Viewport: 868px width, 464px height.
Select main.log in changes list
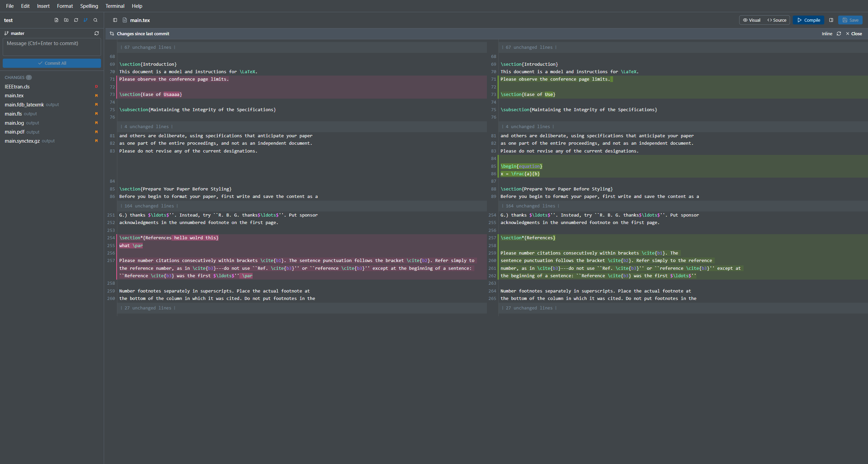coord(51,123)
